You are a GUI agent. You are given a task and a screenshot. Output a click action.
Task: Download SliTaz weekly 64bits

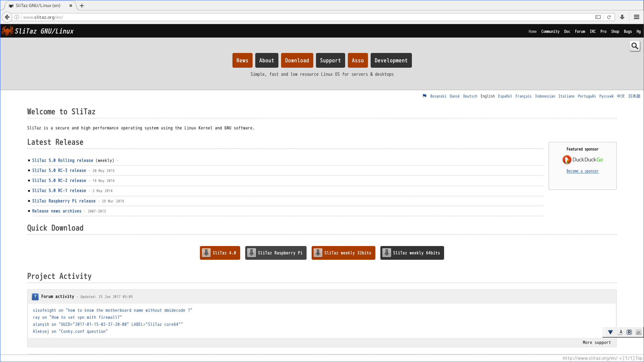[x=412, y=253]
